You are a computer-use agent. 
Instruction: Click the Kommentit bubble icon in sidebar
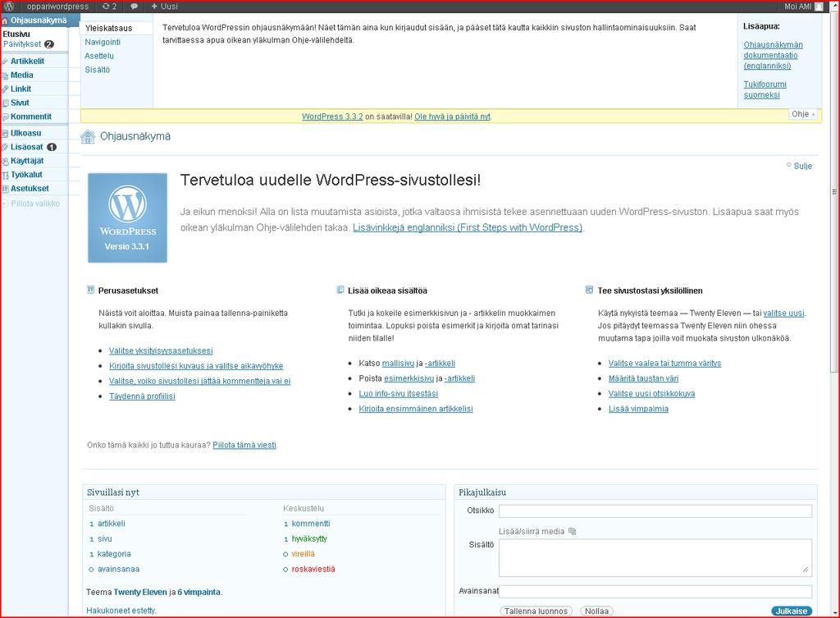coord(5,117)
